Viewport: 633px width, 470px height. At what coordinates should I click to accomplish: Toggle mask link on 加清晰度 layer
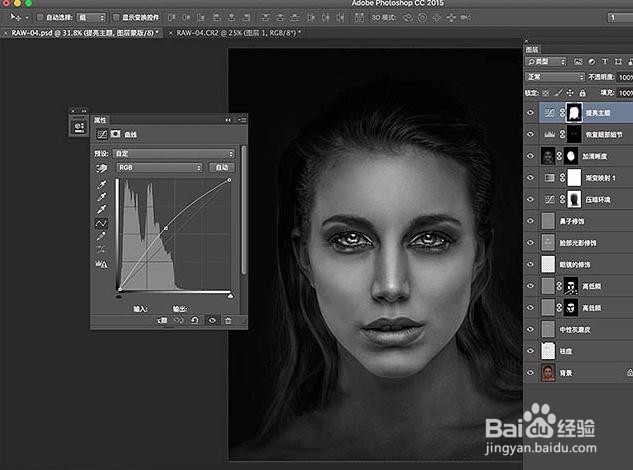(560, 156)
